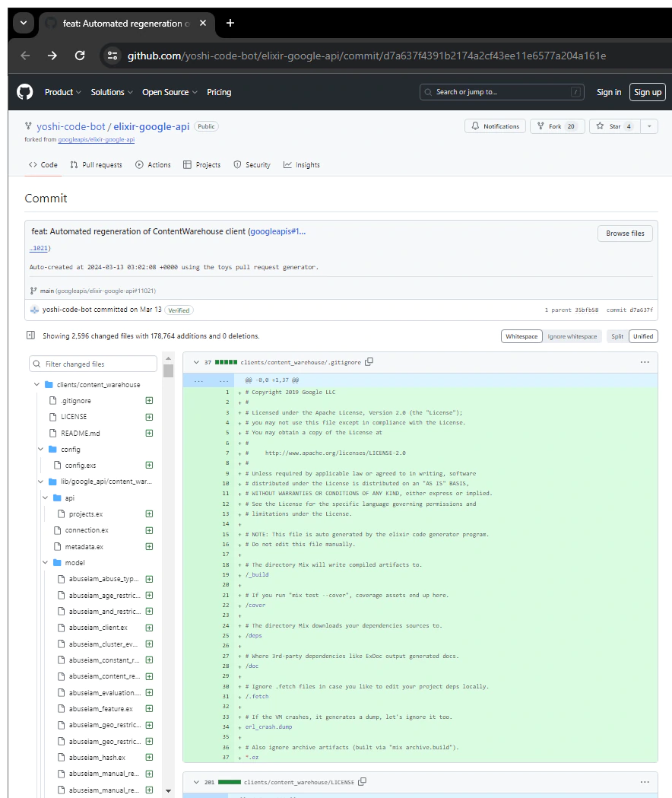Image resolution: width=672 pixels, height=798 pixels.
Task: Switch diff view to Unified
Action: (x=643, y=336)
